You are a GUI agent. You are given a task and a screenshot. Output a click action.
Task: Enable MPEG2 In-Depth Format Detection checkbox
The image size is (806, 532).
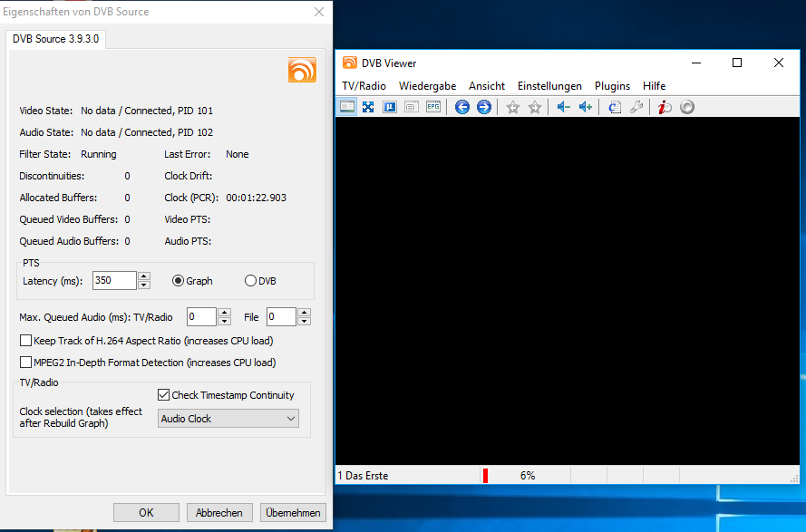(26, 363)
